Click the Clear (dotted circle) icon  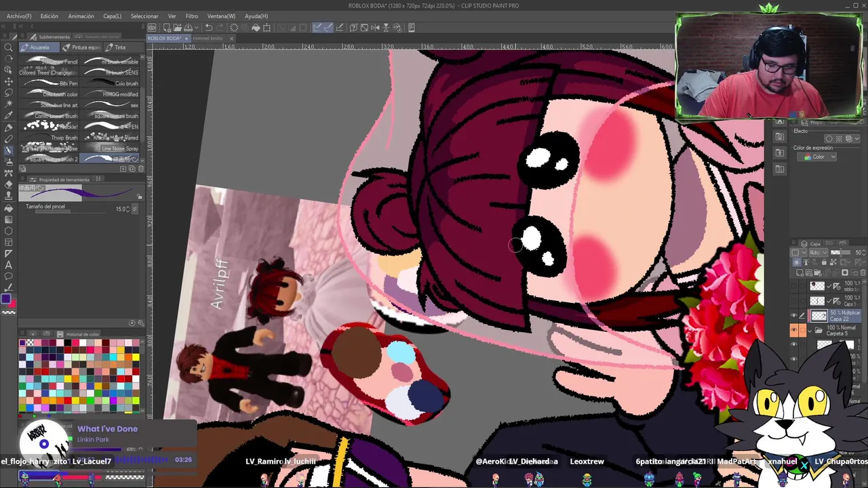tap(234, 28)
